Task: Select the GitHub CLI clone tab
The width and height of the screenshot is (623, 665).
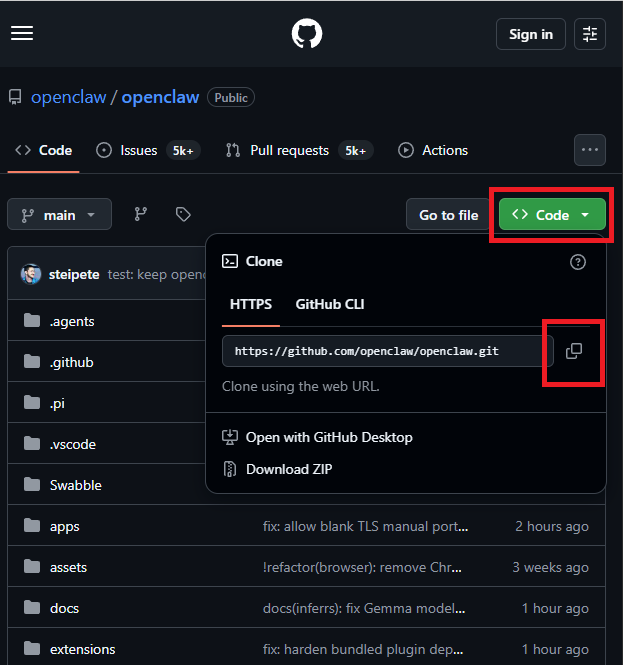Action: tap(330, 304)
